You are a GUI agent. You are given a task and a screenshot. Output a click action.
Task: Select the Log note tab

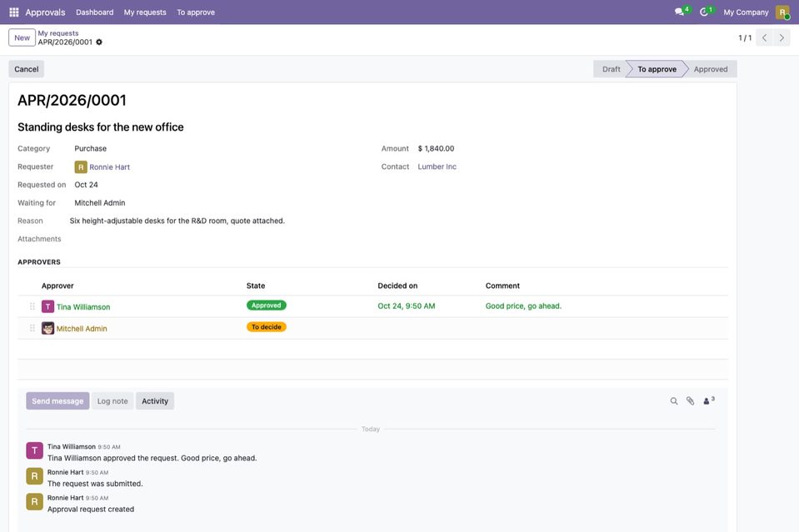point(112,401)
